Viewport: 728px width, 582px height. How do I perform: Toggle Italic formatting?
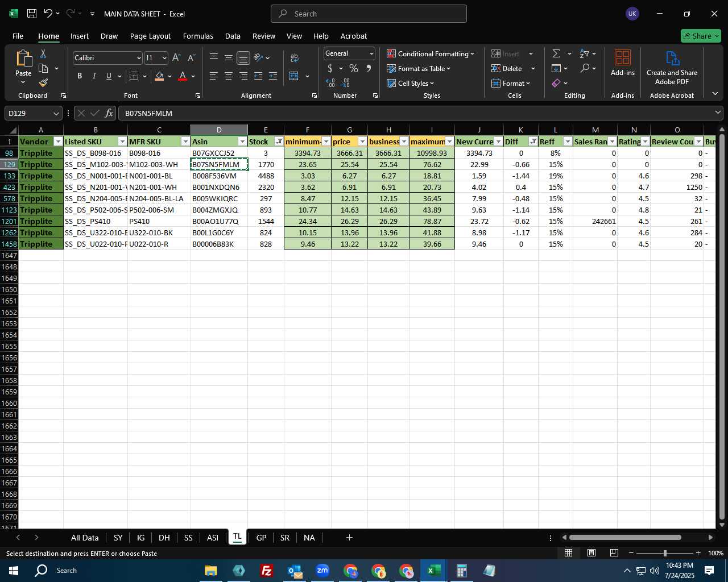[94, 76]
